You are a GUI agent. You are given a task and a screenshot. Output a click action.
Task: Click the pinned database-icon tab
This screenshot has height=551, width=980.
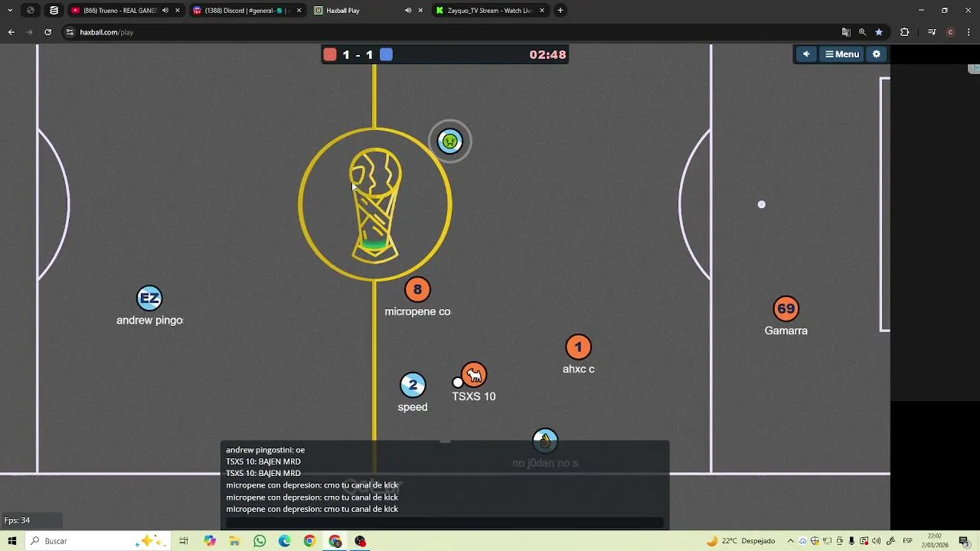point(54,11)
